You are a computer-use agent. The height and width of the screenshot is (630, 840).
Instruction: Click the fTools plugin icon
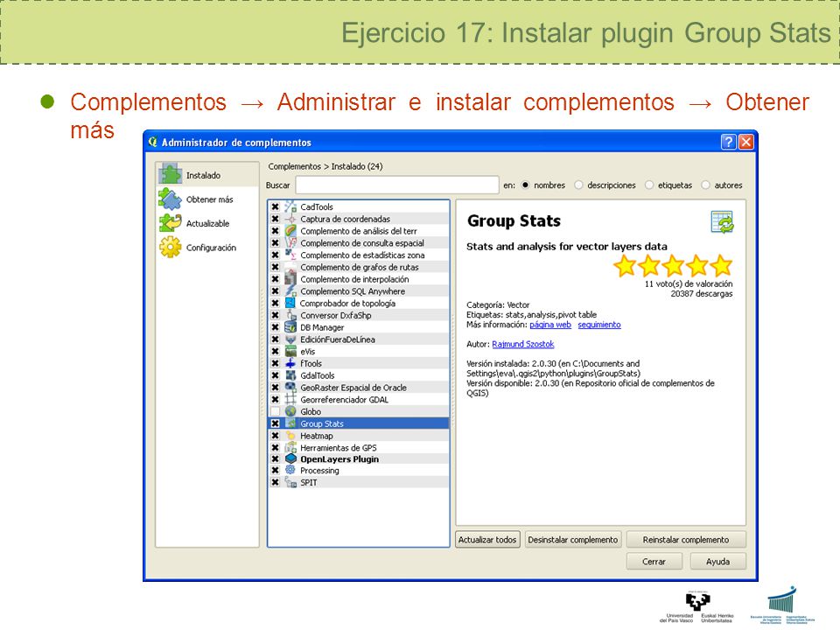click(290, 364)
